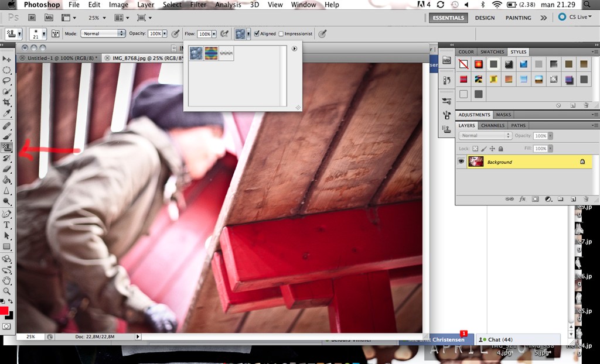Launch Adobe Bridge from application bar
Image resolution: width=600 pixels, height=364 pixels.
pyautogui.click(x=32, y=18)
